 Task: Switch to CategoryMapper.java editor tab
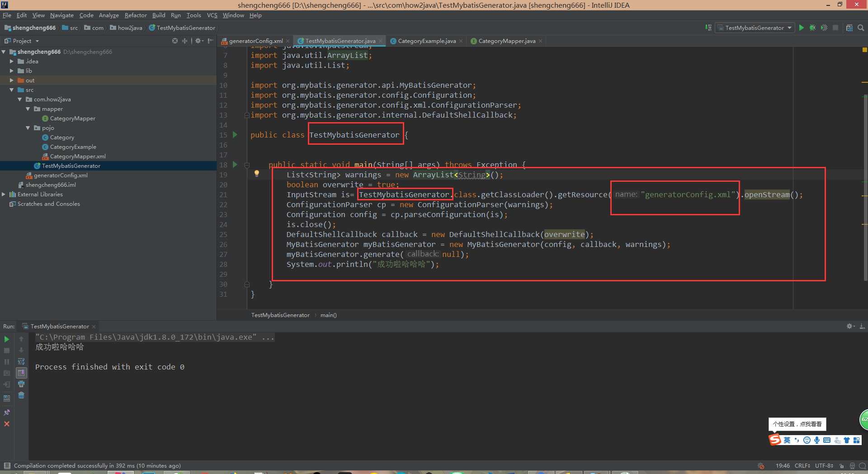pos(507,41)
